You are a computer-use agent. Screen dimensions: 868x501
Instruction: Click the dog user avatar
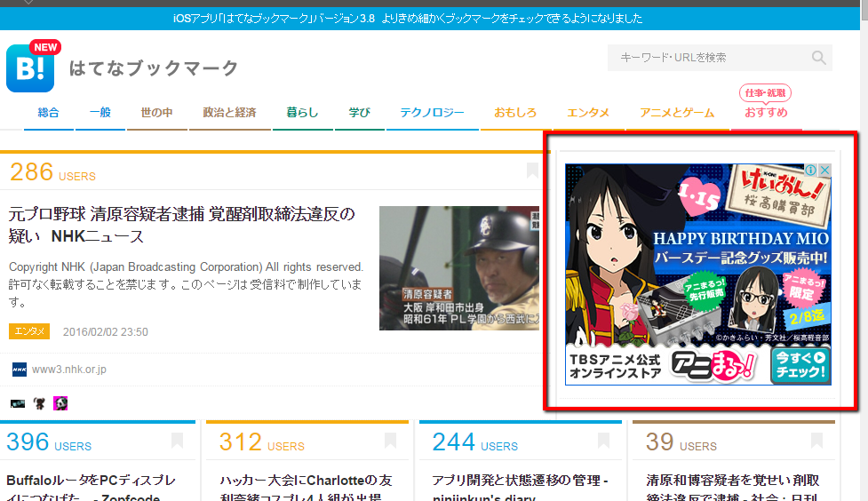[x=39, y=403]
